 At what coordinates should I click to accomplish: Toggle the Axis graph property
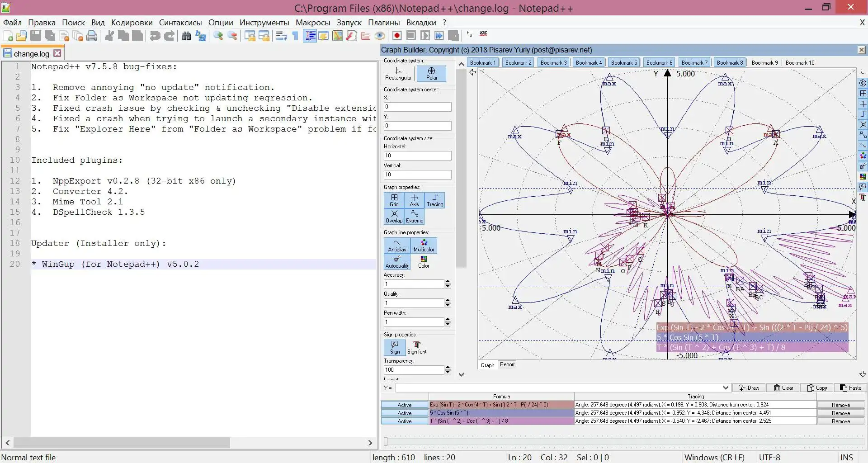coord(415,200)
